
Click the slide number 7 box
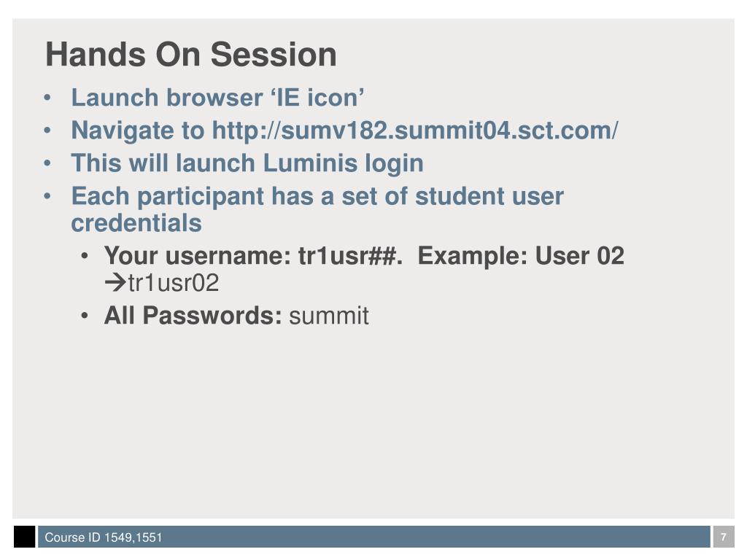tap(723, 537)
